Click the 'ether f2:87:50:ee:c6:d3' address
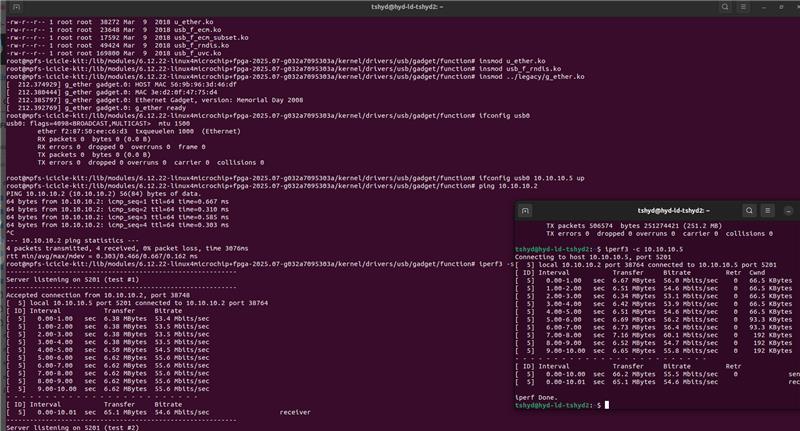This screenshot has width=800, height=431. point(82,131)
